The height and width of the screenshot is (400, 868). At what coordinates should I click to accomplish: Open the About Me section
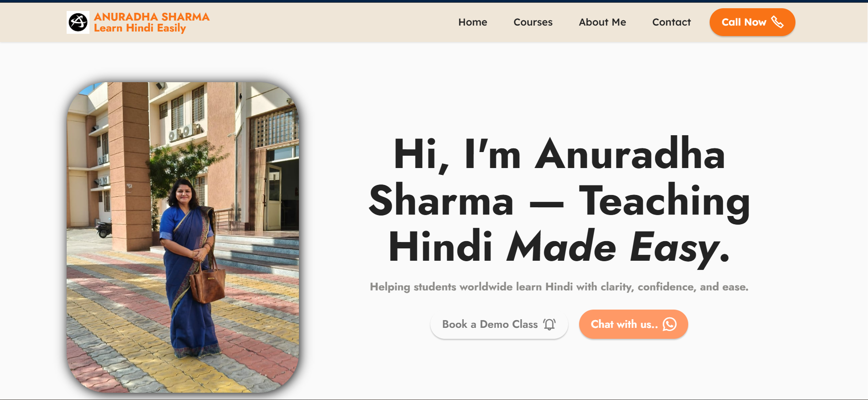pos(602,22)
